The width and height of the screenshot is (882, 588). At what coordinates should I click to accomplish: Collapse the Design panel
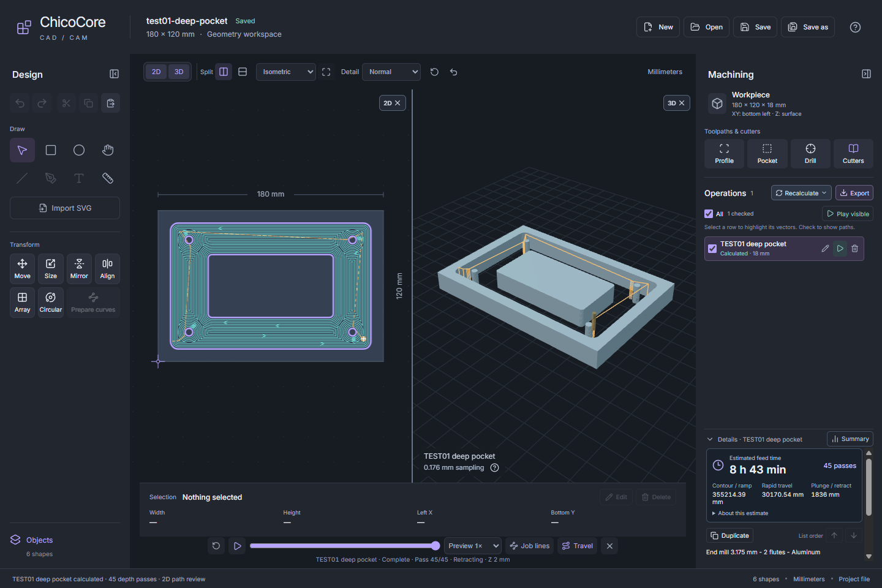(x=114, y=74)
